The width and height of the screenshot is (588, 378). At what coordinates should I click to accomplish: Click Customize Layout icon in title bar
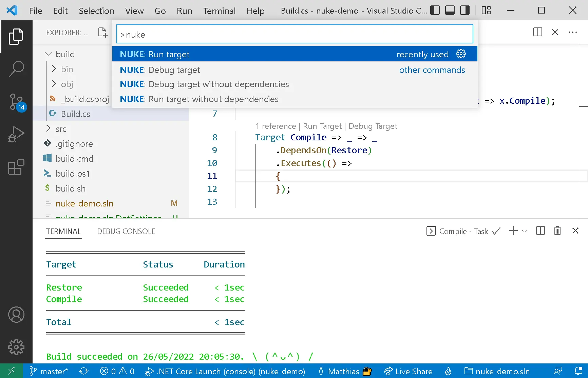coord(486,10)
